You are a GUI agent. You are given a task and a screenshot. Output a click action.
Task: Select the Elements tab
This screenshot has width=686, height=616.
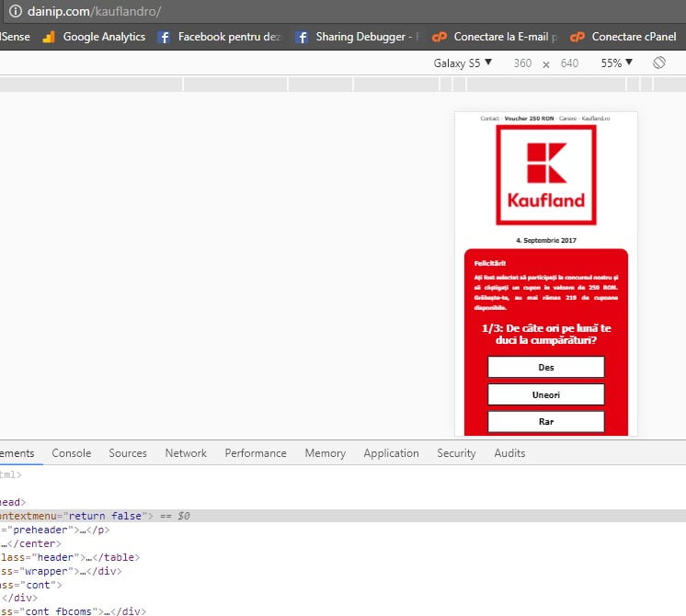coord(17,453)
